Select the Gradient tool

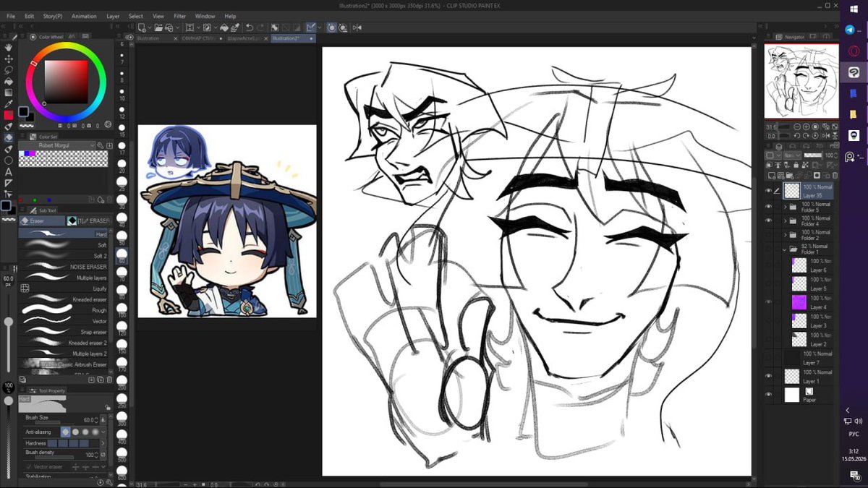[9, 93]
